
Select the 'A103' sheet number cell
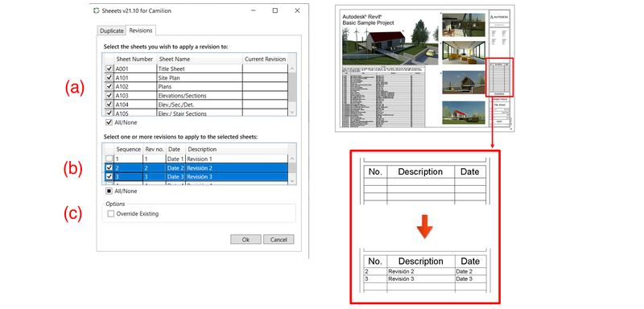pyautogui.click(x=134, y=96)
